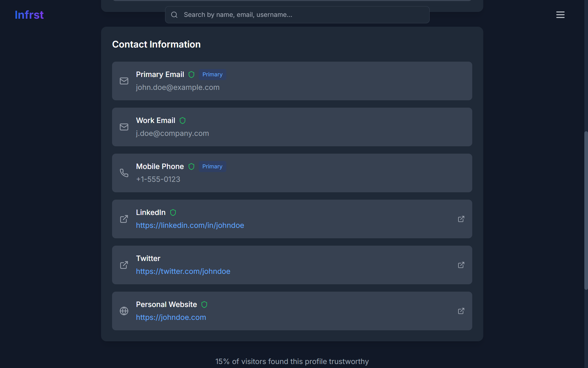Visit the https://johndoe.com link
The width and height of the screenshot is (588, 368).
point(171,317)
